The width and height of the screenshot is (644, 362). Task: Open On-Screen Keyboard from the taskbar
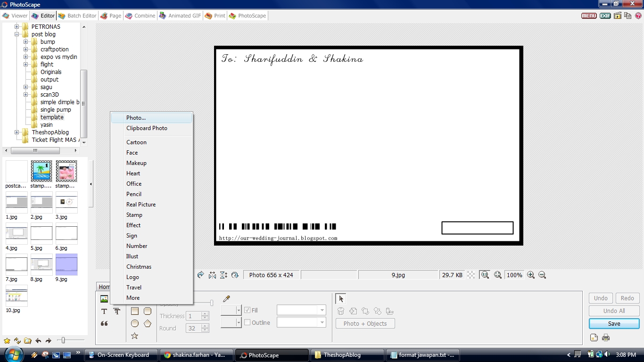pos(121,355)
